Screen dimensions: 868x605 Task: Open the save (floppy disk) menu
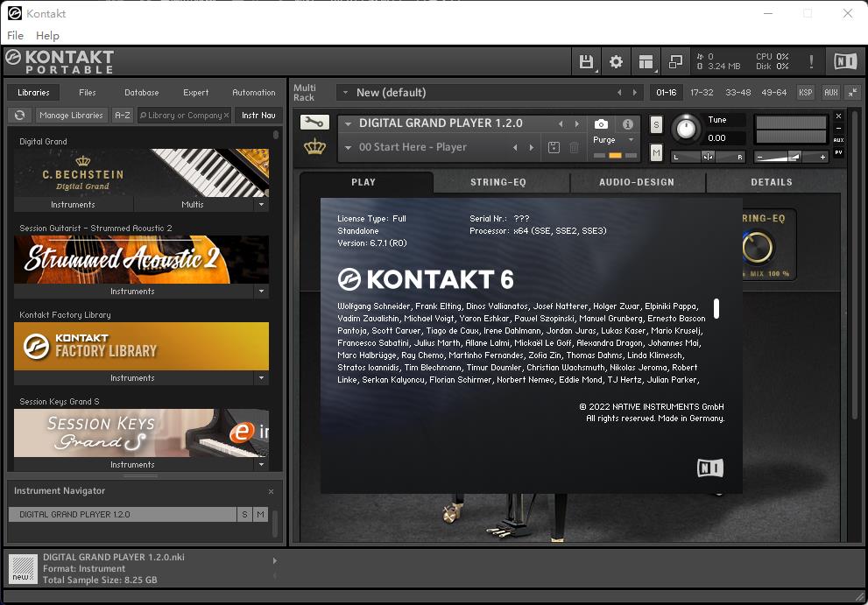(586, 61)
